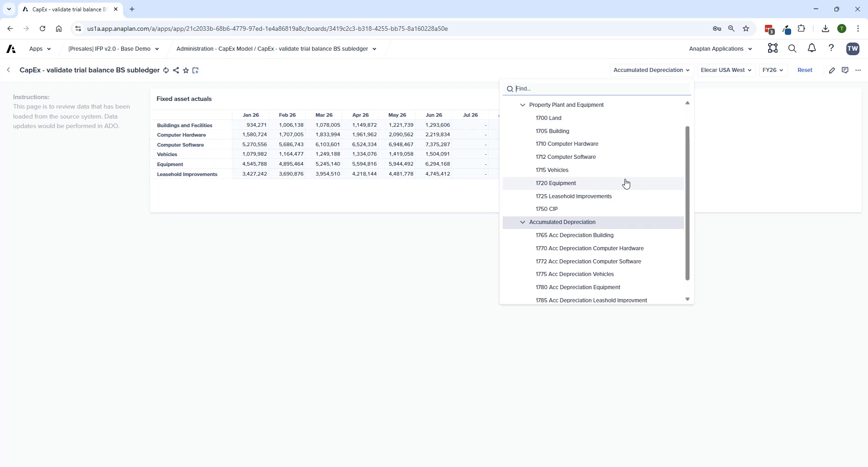Navigate back with the left chevron
The width and height of the screenshot is (868, 467).
click(9, 70)
